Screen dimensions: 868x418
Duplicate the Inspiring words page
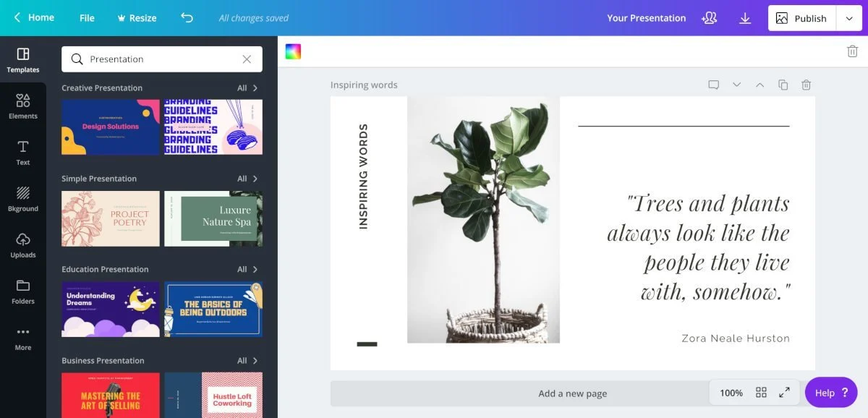783,85
